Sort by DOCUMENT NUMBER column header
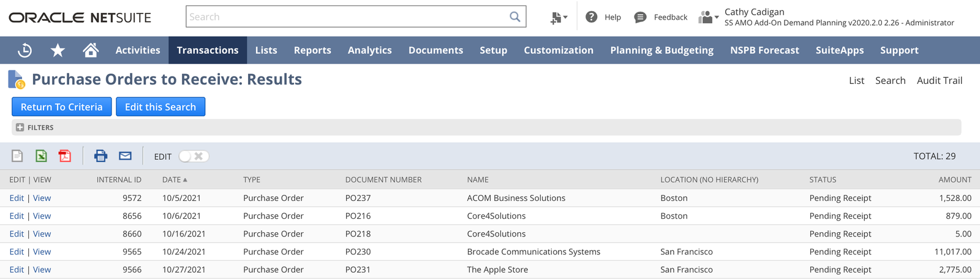Screen dimensions: 980x280 383,180
